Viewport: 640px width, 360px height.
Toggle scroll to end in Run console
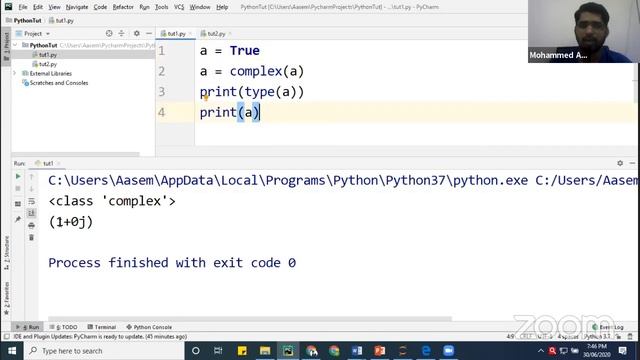(x=31, y=213)
